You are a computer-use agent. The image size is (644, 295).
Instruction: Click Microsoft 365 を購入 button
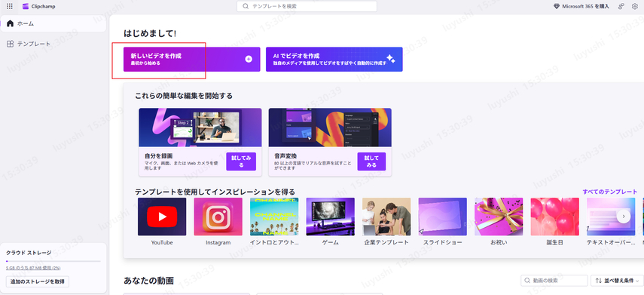[581, 6]
